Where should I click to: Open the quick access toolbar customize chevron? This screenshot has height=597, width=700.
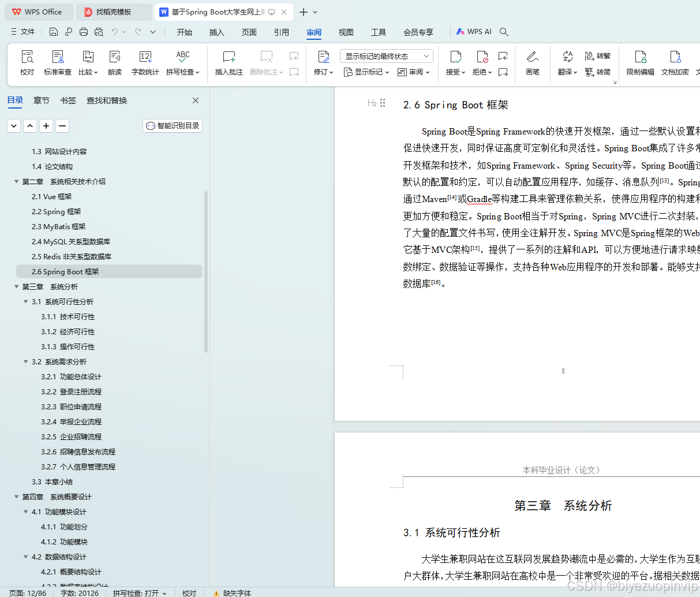click(x=153, y=32)
